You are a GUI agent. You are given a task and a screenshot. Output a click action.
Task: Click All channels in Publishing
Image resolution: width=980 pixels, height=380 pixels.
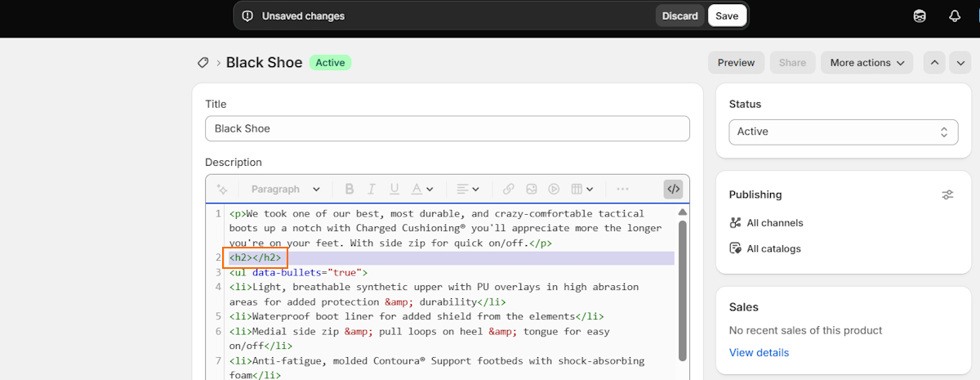coord(775,223)
